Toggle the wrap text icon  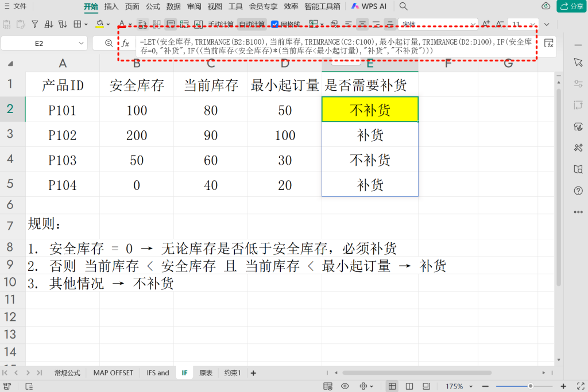tap(142, 24)
